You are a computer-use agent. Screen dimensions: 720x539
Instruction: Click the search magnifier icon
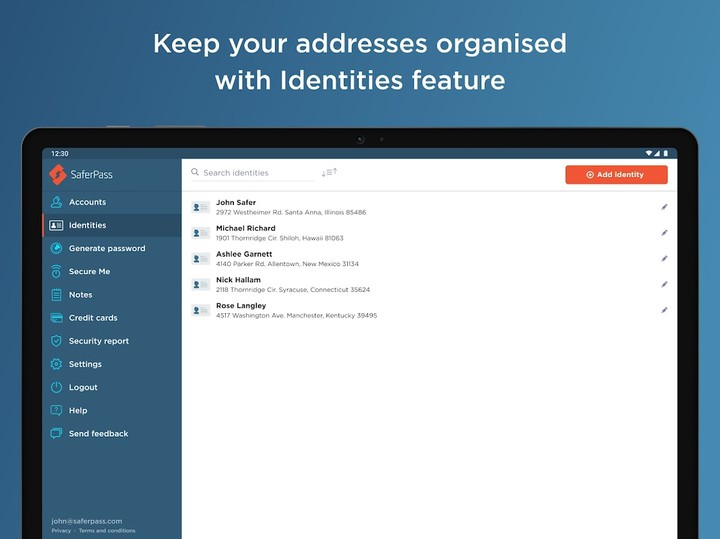coord(195,172)
